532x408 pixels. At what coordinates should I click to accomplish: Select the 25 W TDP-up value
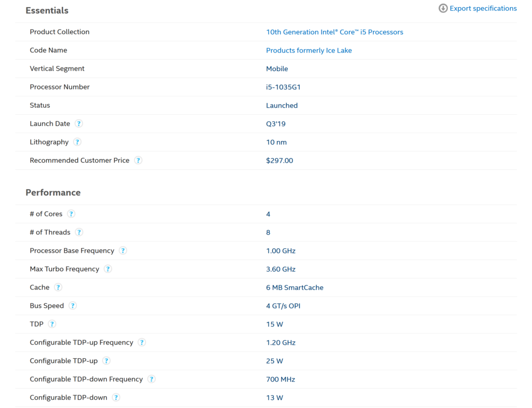pos(274,361)
